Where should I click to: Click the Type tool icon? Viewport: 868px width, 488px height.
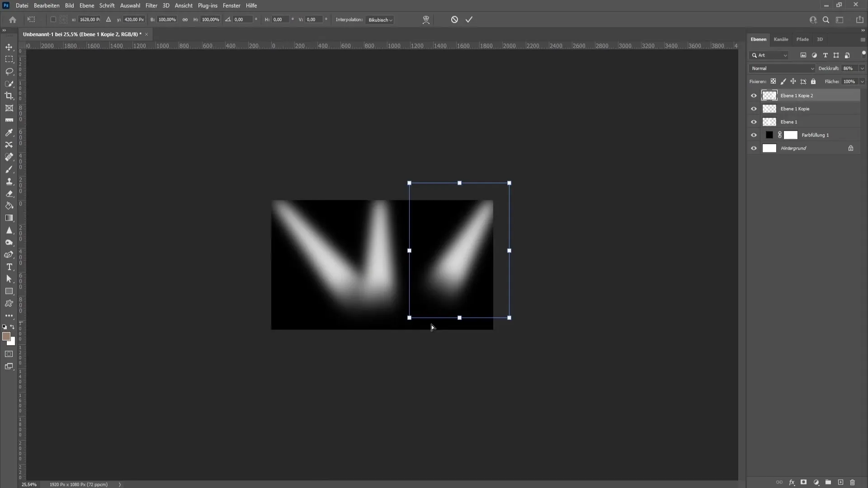point(9,267)
